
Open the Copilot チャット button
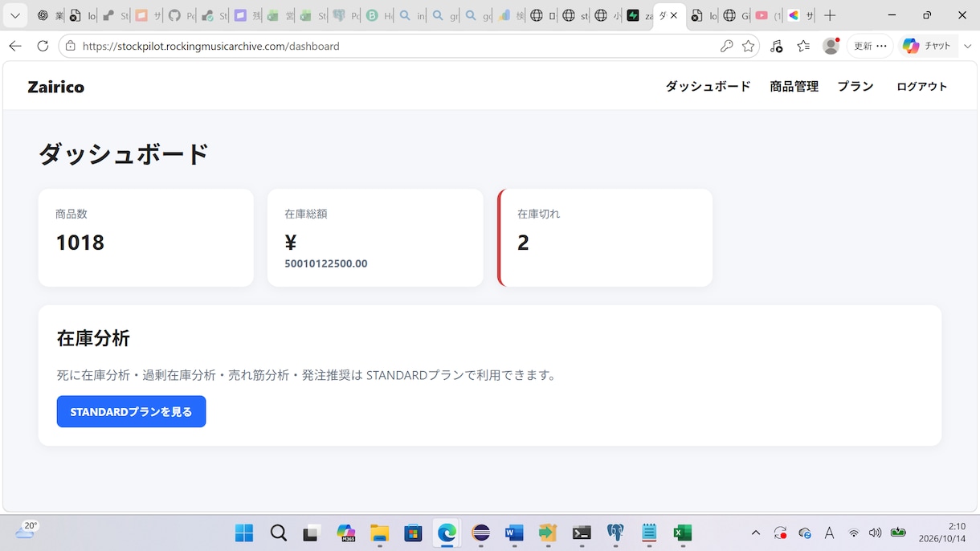(928, 46)
